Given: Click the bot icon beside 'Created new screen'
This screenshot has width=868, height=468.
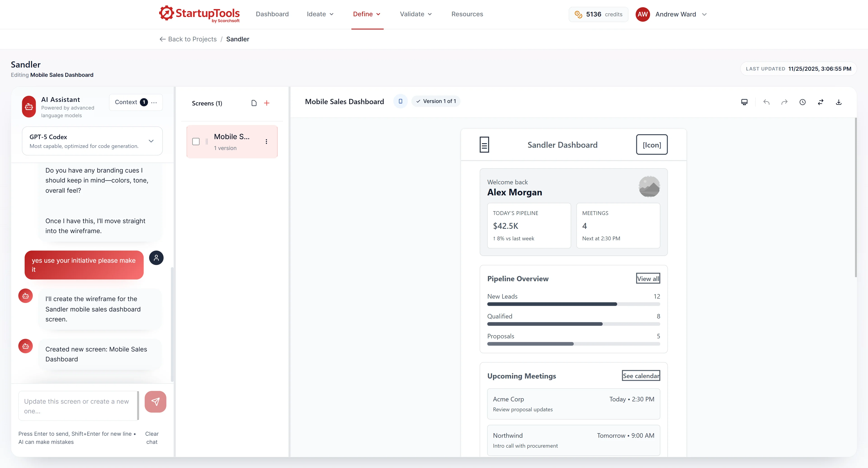Looking at the screenshot, I should (x=26, y=346).
